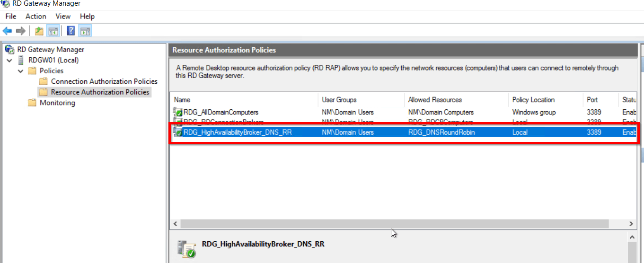Click the Forward arrow toolbar icon
Viewport: 644px width, 263px height.
pyautogui.click(x=20, y=31)
